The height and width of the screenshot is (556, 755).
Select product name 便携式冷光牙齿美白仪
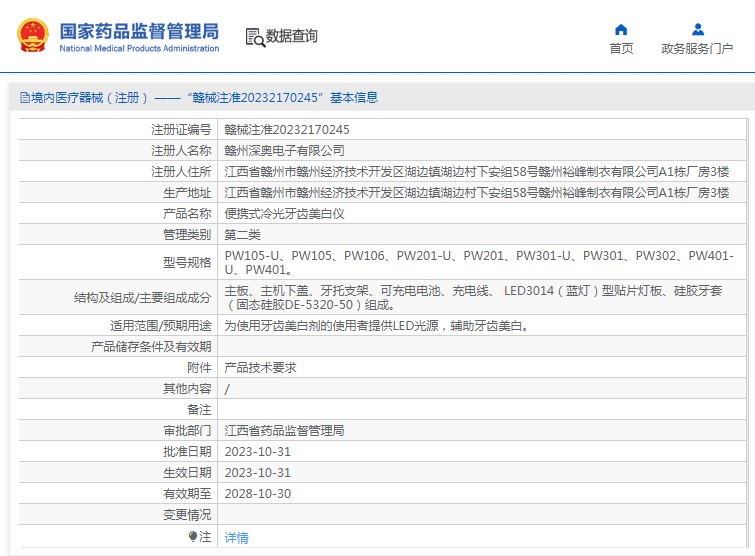(284, 214)
